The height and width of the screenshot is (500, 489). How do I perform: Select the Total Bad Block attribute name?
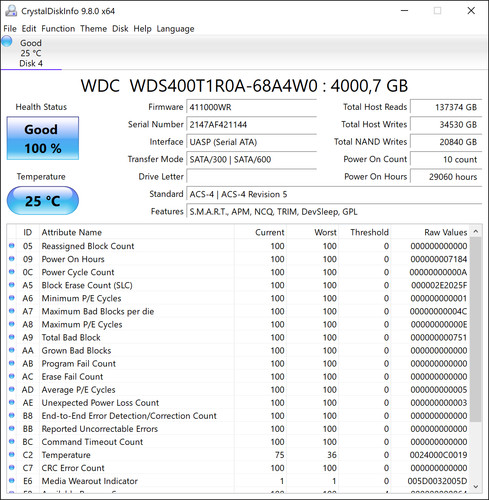click(x=71, y=337)
